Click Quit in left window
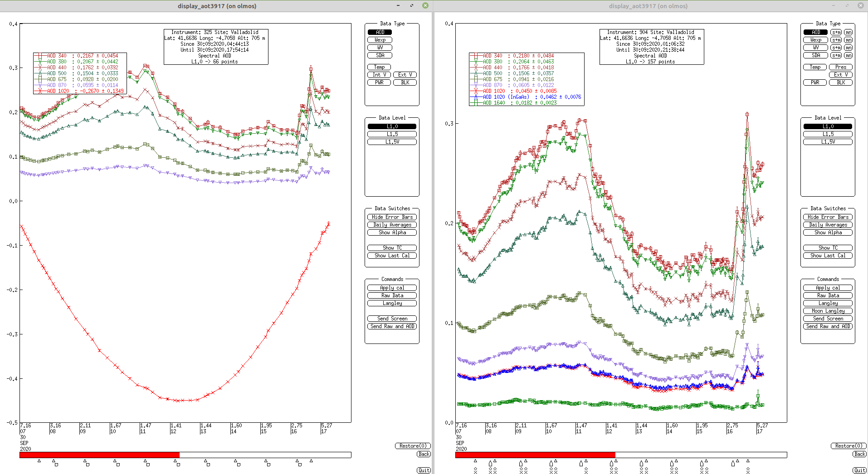Viewport: 868px width, 474px height. click(424, 470)
